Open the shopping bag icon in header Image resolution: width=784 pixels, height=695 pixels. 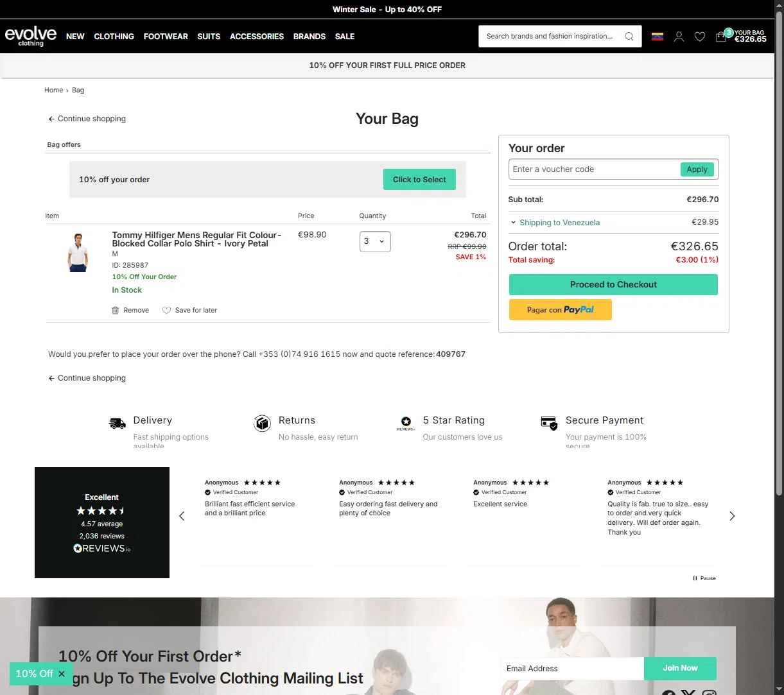coord(721,37)
